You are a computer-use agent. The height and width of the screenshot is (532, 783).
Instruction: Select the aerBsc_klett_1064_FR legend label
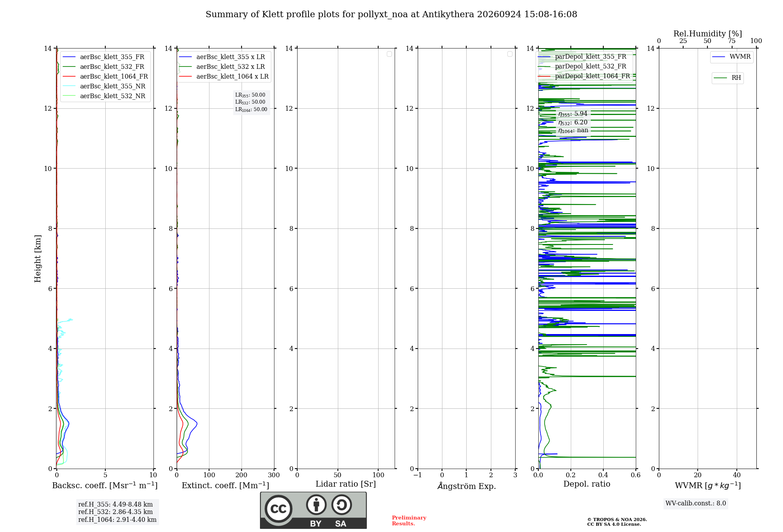point(114,77)
